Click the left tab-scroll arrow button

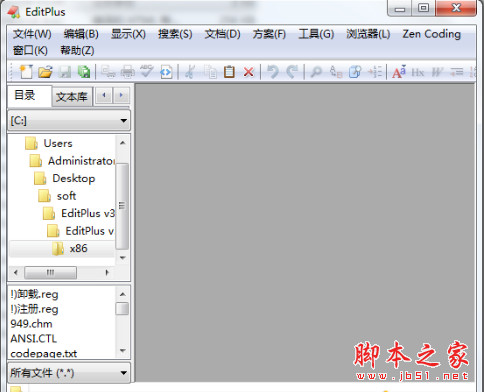[x=104, y=96]
